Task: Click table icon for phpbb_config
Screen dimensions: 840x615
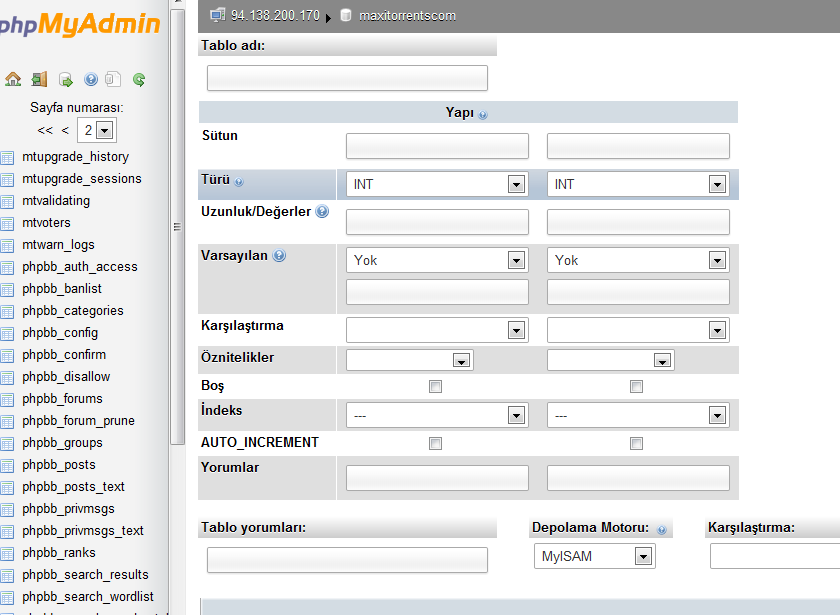Action: 7,333
